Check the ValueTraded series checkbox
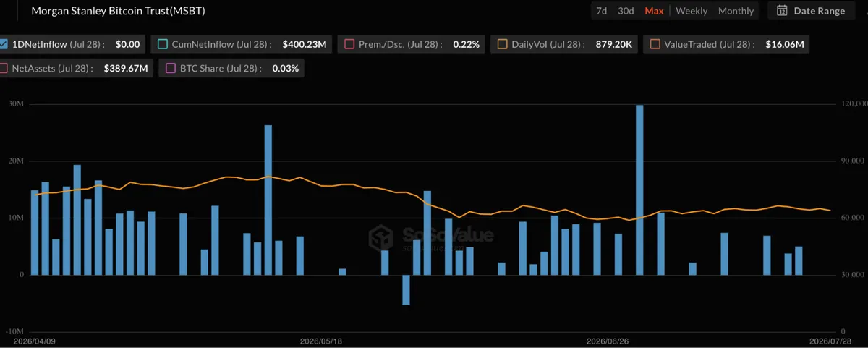868x348 pixels. click(x=655, y=44)
